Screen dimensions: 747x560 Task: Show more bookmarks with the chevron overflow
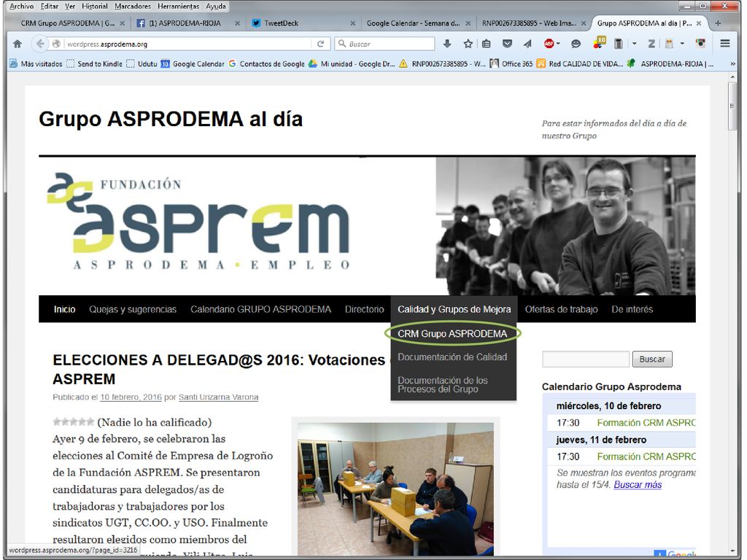[732, 64]
